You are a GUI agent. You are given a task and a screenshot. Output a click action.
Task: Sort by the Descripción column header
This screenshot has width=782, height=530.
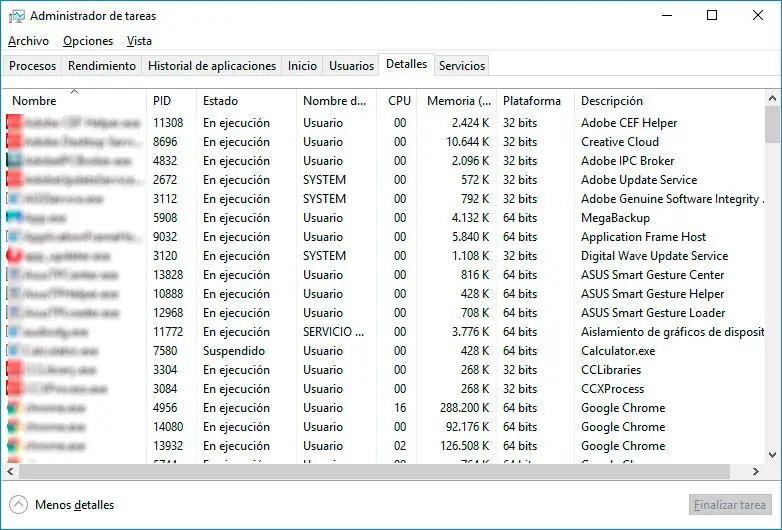669,101
